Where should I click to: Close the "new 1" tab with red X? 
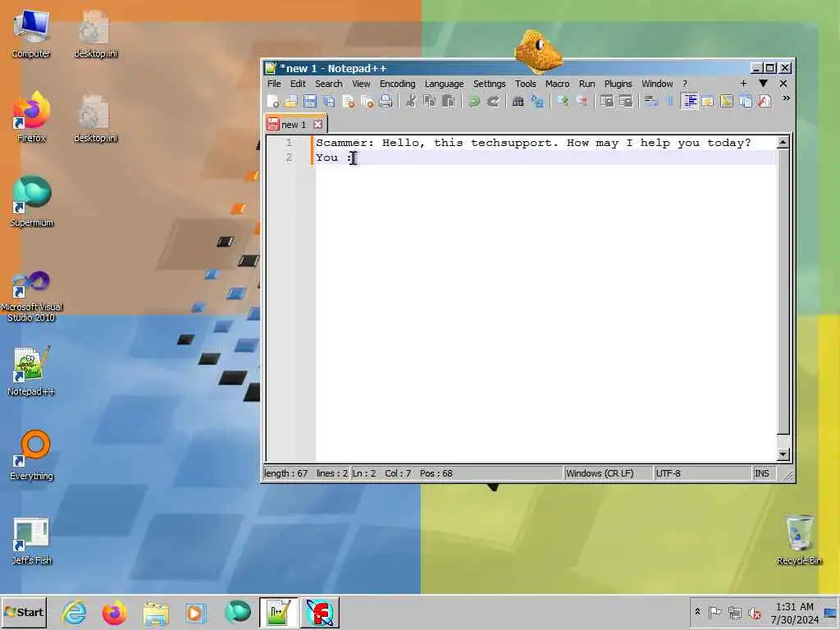pos(317,125)
